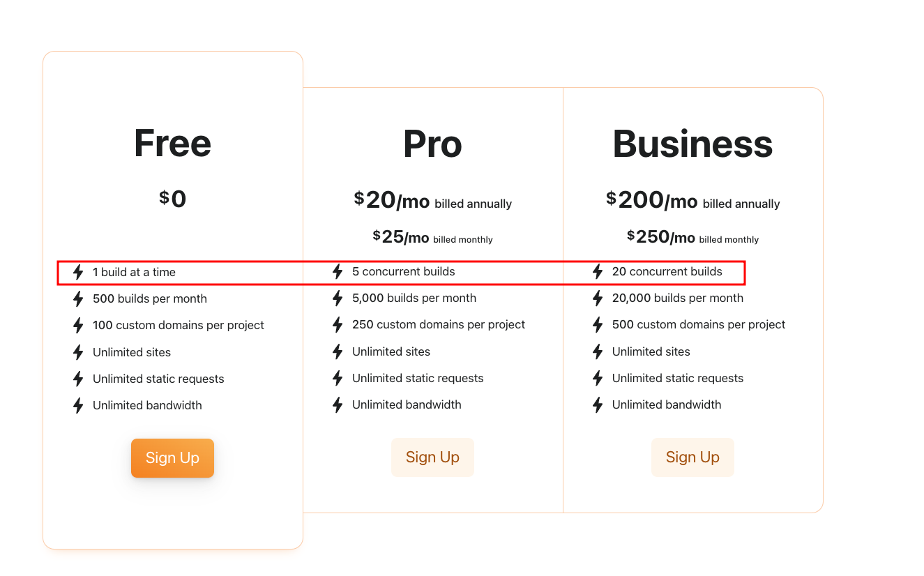
Task: Click "Unlimited bandwidth" text in Free plan
Action: 147,405
